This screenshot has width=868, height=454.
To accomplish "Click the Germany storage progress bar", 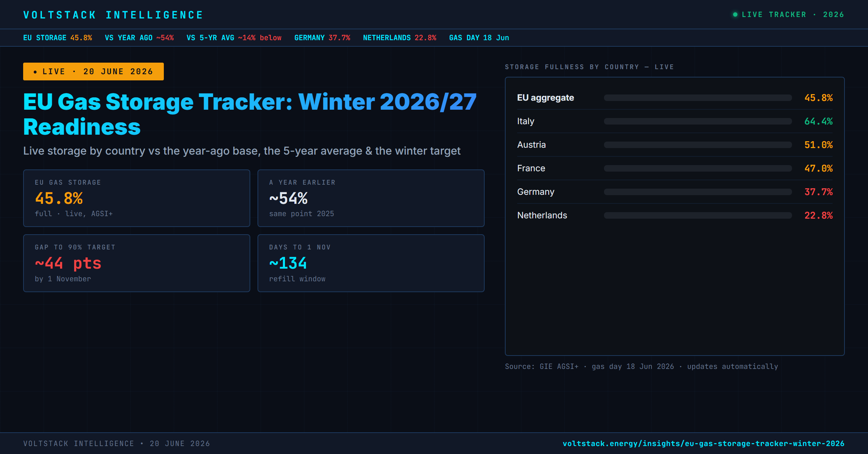I will 698,192.
